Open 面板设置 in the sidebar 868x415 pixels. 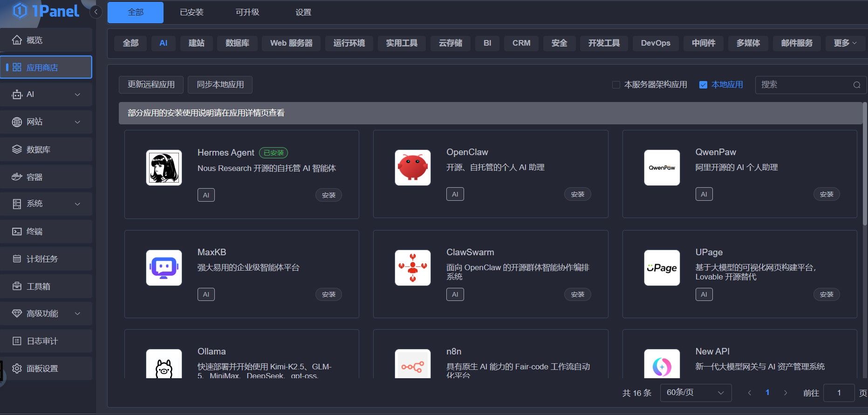pyautogui.click(x=46, y=368)
